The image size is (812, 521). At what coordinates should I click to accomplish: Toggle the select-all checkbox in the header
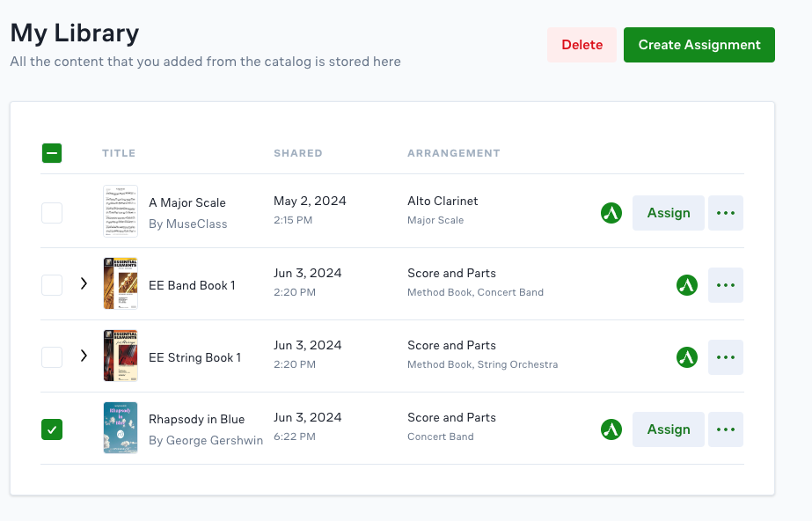pyautogui.click(x=51, y=152)
